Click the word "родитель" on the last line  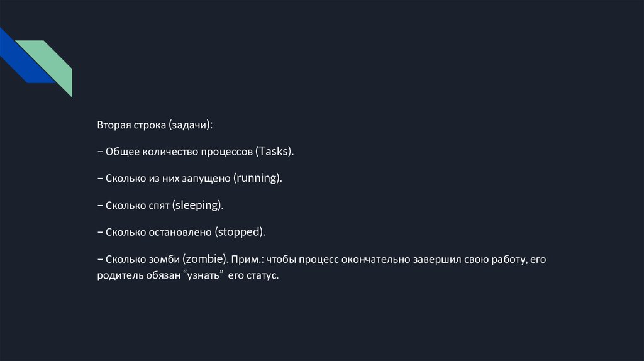118,276
